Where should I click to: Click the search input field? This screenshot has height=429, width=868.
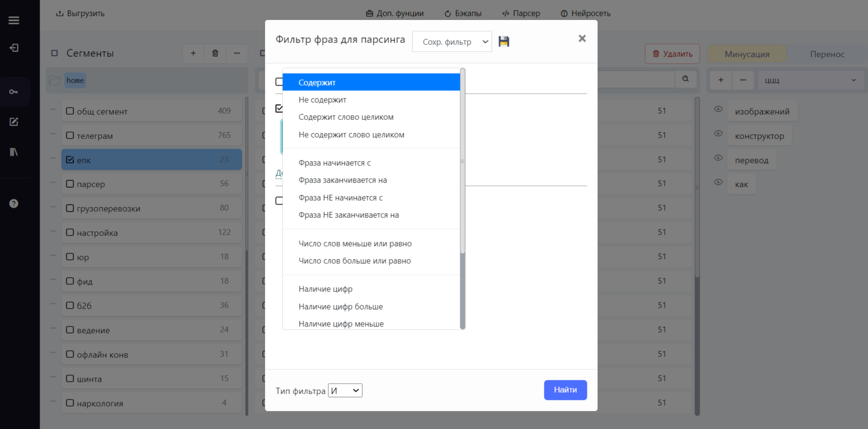pos(636,79)
